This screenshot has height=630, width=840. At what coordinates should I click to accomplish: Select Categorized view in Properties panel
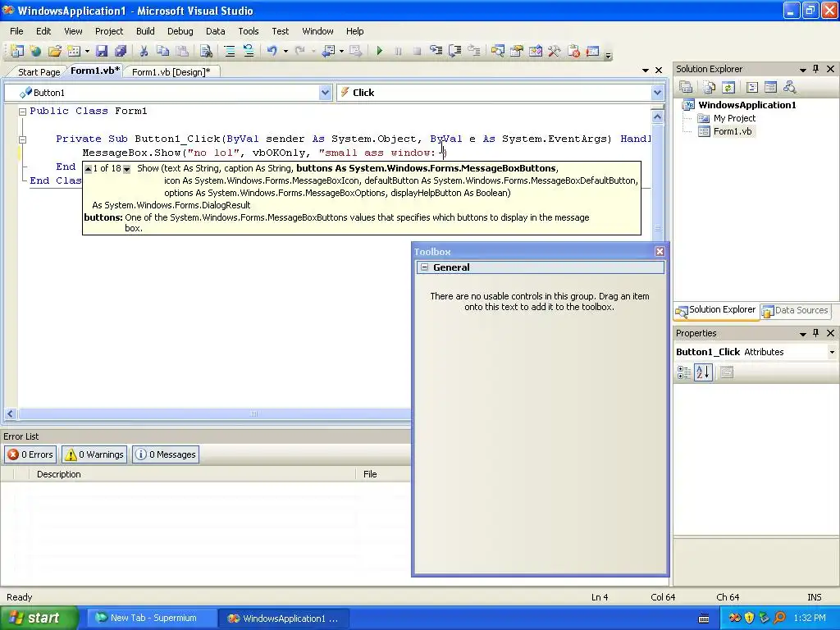click(684, 372)
